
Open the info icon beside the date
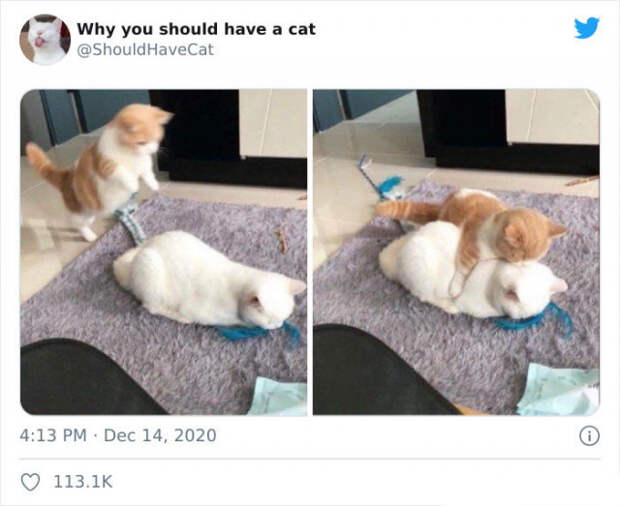tap(590, 436)
